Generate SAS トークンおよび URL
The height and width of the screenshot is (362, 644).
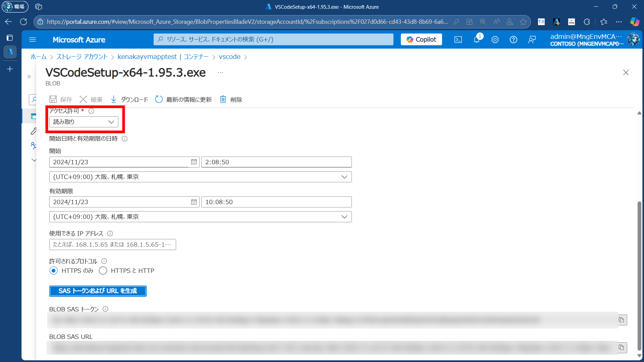click(98, 291)
